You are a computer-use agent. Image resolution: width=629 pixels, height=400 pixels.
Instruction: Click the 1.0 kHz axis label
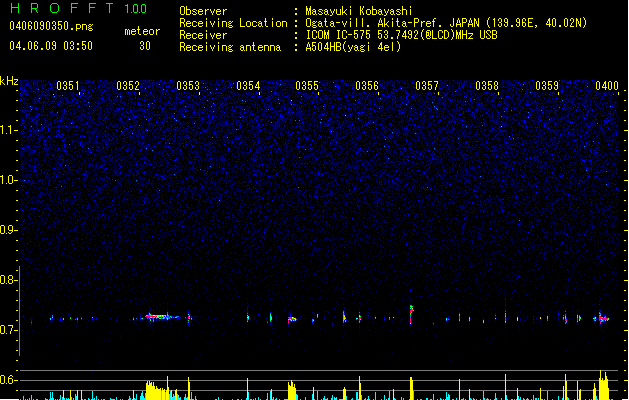coord(8,180)
